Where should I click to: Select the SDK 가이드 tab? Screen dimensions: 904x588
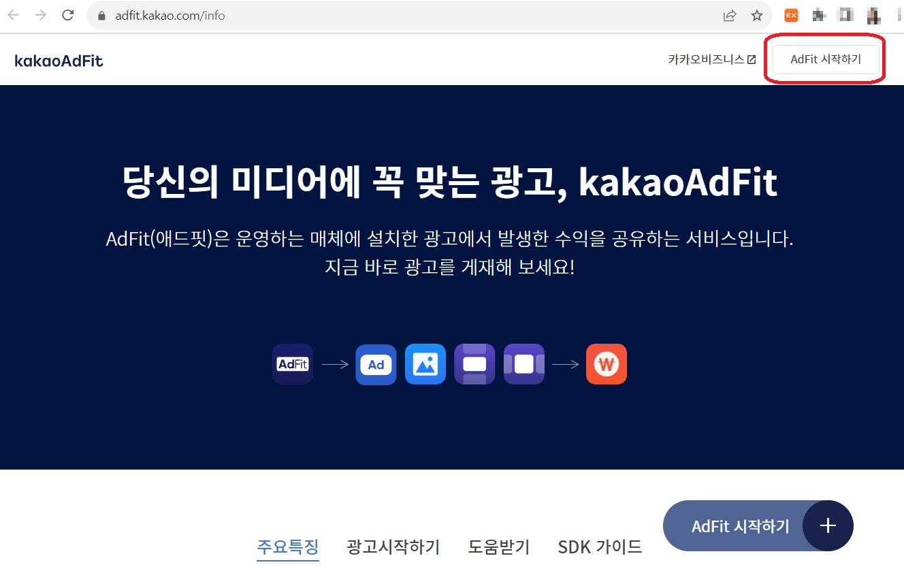tap(600, 546)
